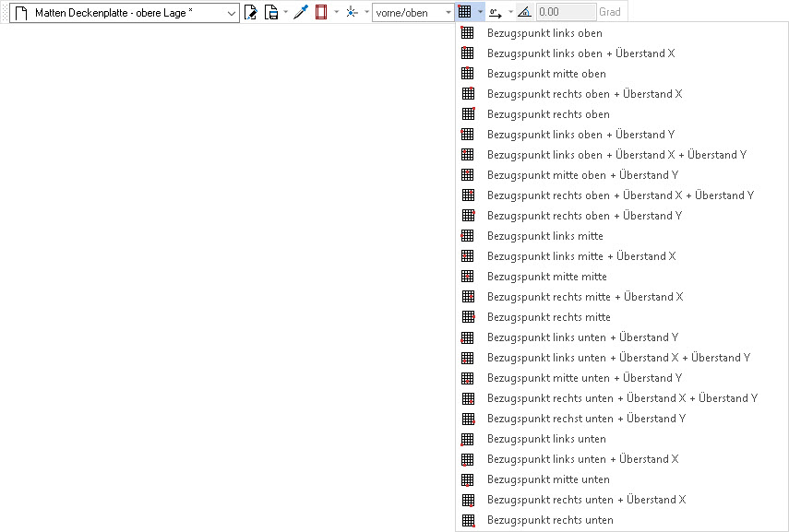This screenshot has width=789, height=532.
Task: Click 'Bezugspunkt mitte unten' entry
Action: click(x=622, y=479)
